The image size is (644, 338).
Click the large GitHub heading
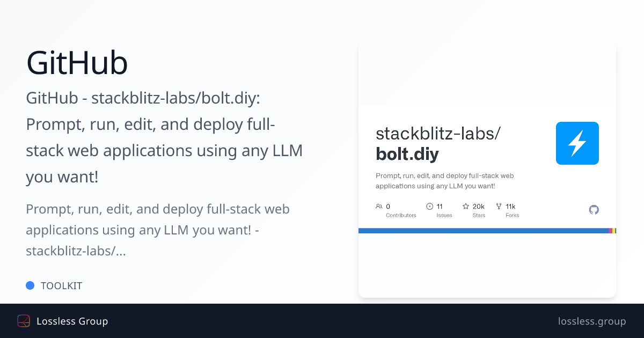point(77,63)
